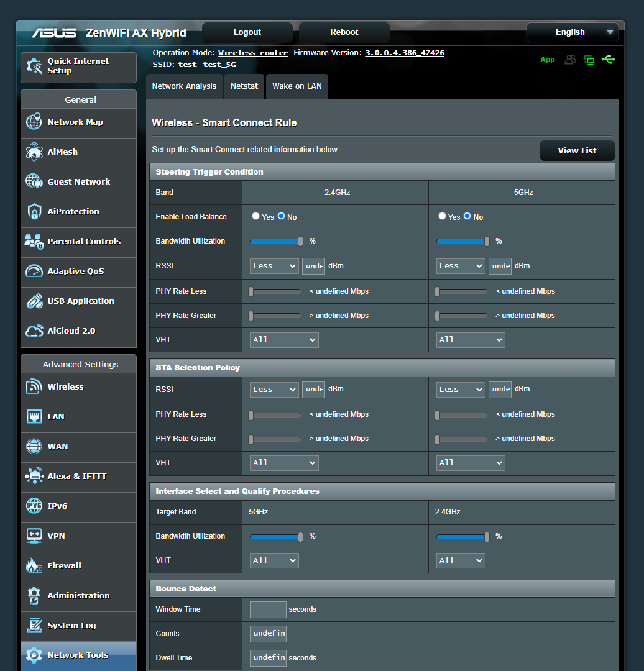644x671 pixels.
Task: Open the Netstat tab
Action: [244, 86]
